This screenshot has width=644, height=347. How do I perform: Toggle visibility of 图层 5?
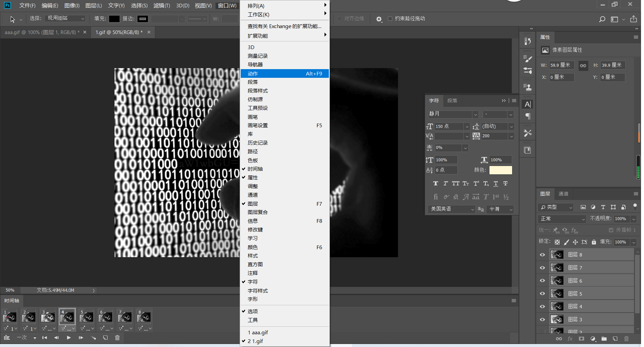(x=542, y=294)
